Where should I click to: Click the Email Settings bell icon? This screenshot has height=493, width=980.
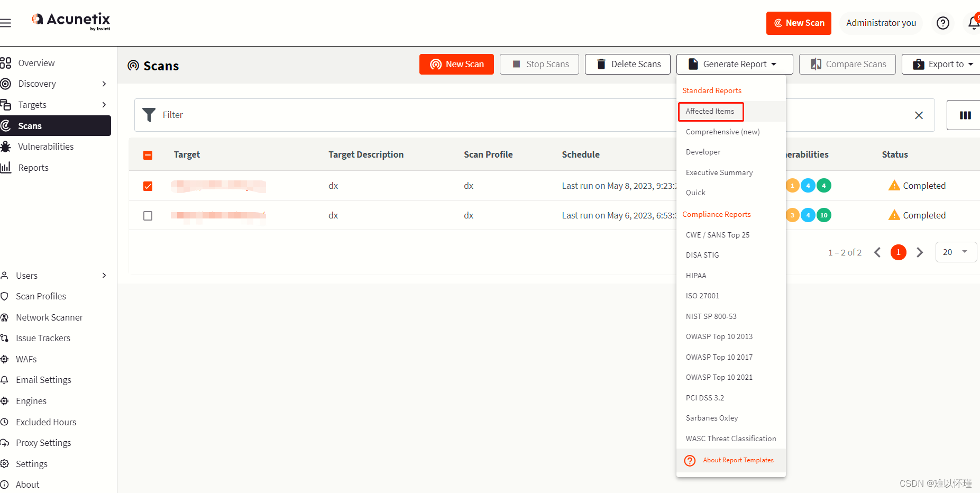point(4,380)
